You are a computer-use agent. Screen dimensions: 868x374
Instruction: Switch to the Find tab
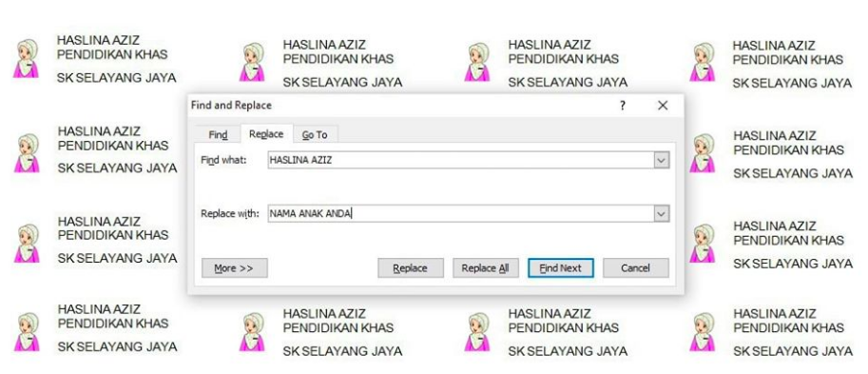click(218, 134)
